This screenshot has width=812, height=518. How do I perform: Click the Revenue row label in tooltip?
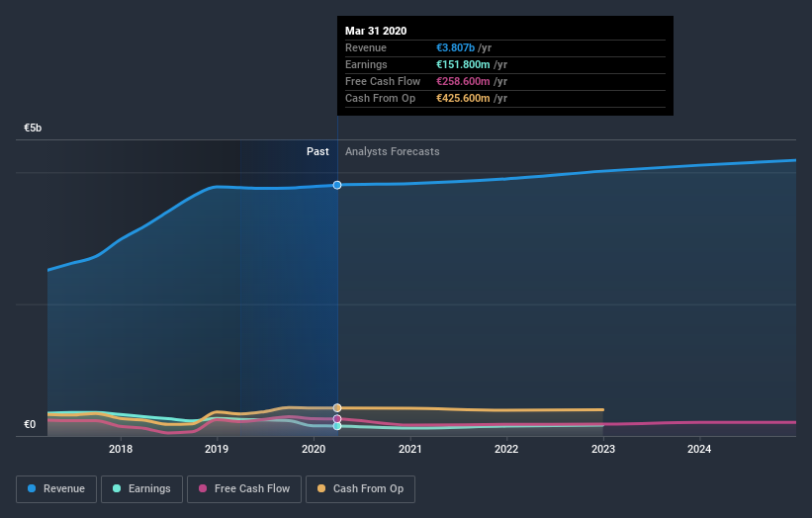click(x=366, y=47)
